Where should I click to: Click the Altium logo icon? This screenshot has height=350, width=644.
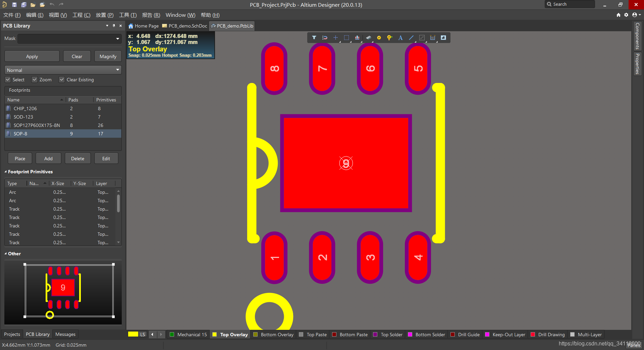tap(5, 5)
